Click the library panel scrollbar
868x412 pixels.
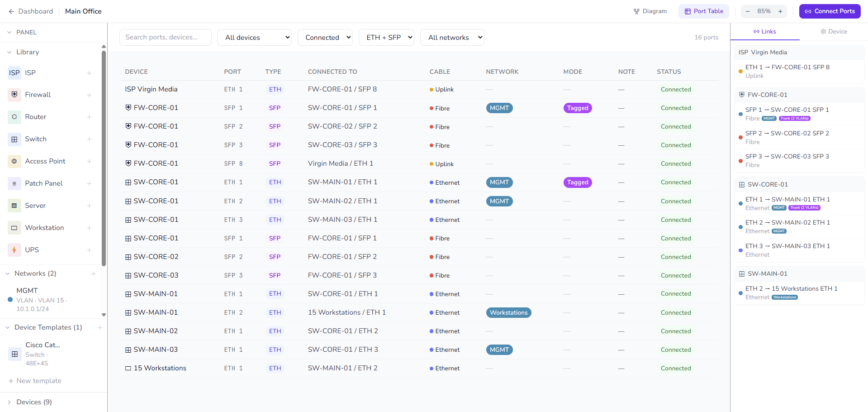point(104,158)
